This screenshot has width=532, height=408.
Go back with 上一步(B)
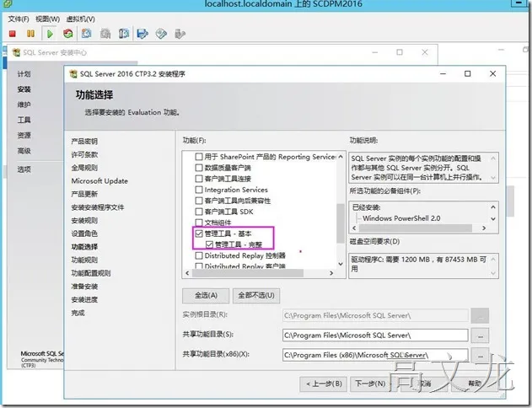(x=324, y=384)
